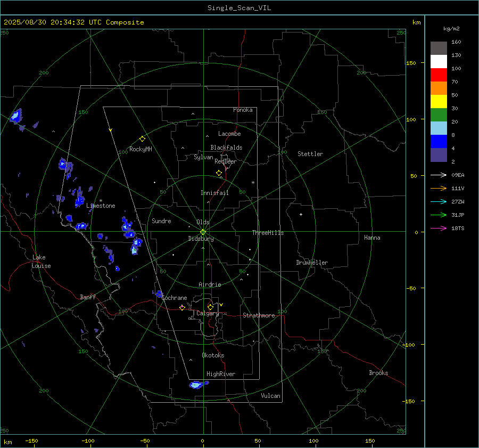Select the Stettler label
The width and height of the screenshot is (479, 448).
pyautogui.click(x=310, y=154)
